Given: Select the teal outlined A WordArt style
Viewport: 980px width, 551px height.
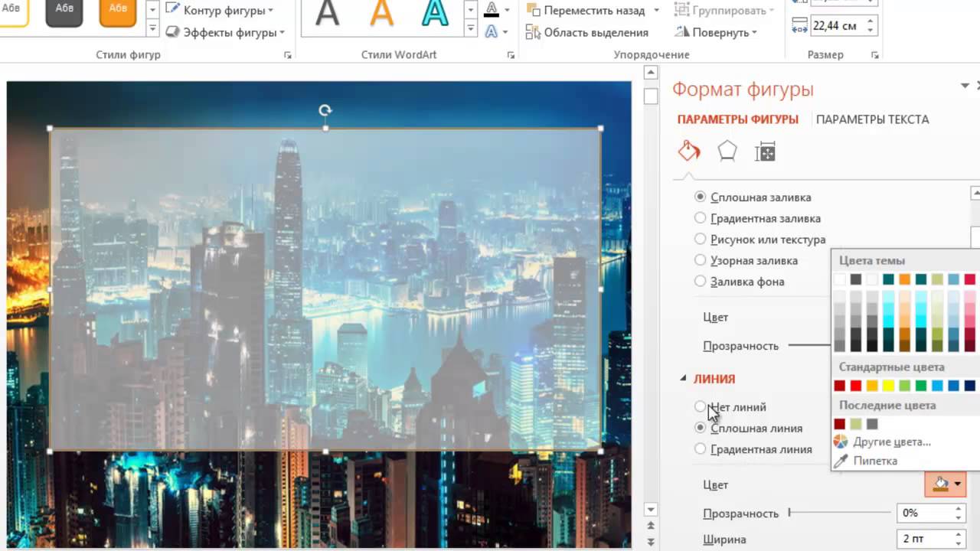Looking at the screenshot, I should point(436,14).
